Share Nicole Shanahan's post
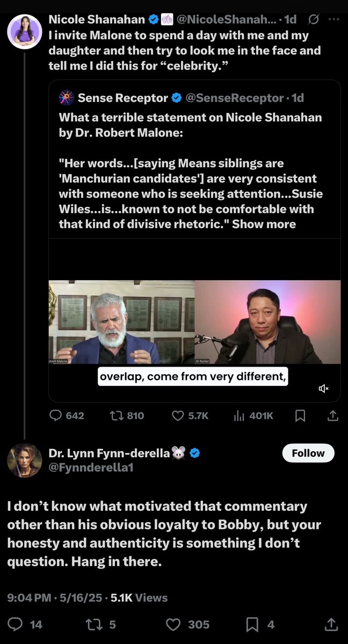The width and height of the screenshot is (348, 644). pos(332,415)
